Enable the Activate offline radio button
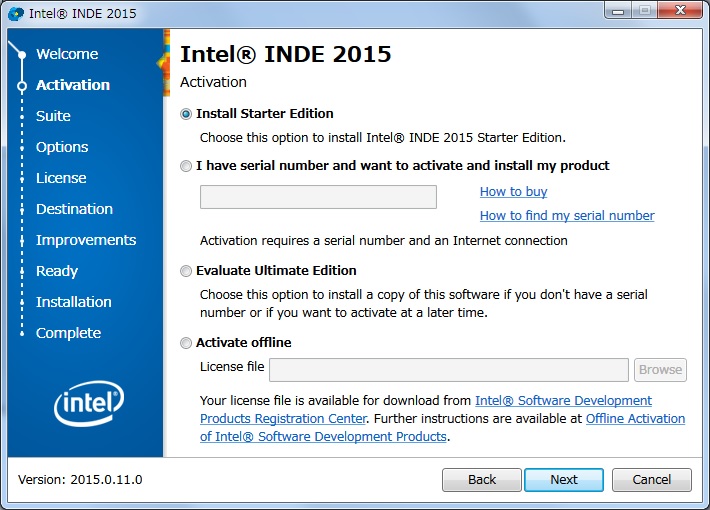Screen dimensions: 710x510 [x=186, y=343]
